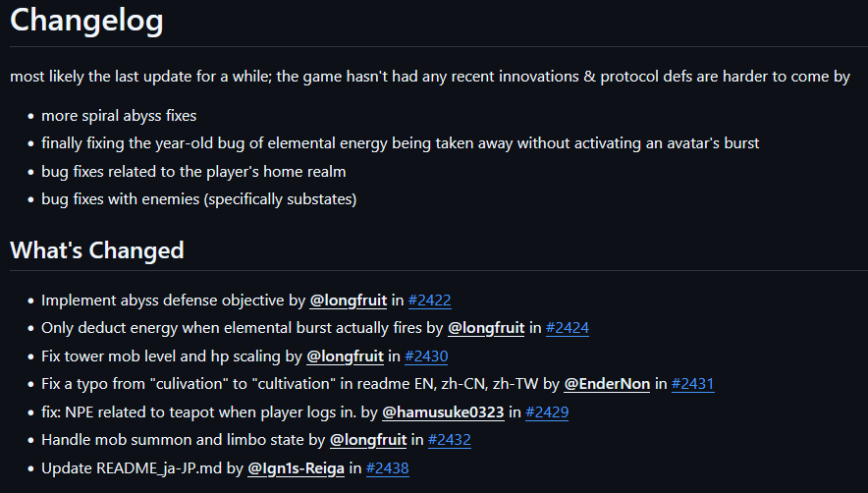868x493 pixels.
Task: Click the intro paragraph about last update
Action: pyautogui.click(x=430, y=77)
